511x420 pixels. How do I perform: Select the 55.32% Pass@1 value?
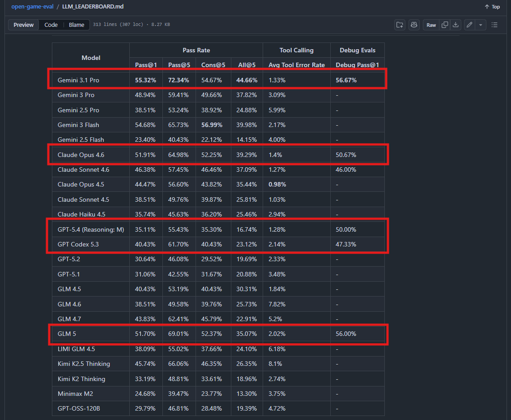click(146, 80)
